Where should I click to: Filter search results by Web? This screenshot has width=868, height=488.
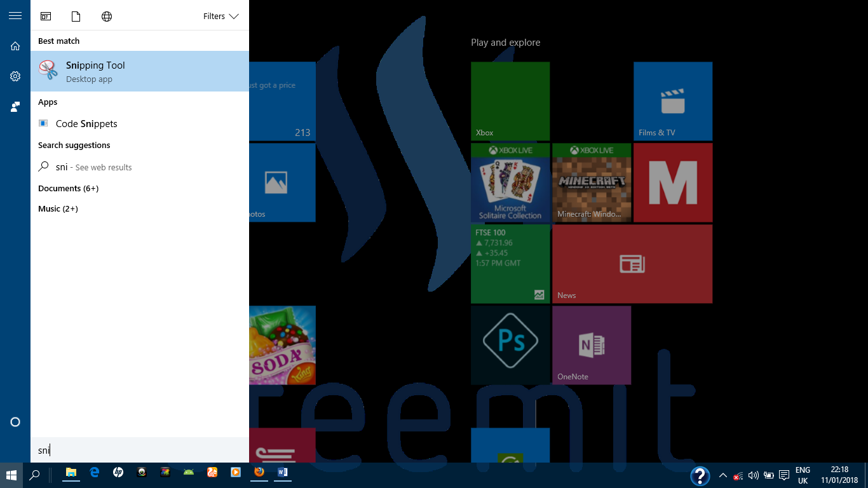coord(107,17)
